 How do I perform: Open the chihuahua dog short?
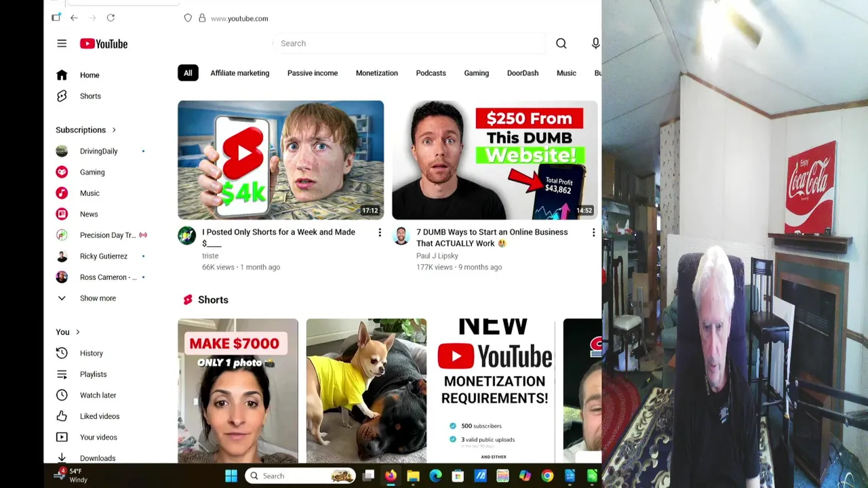[x=366, y=390]
